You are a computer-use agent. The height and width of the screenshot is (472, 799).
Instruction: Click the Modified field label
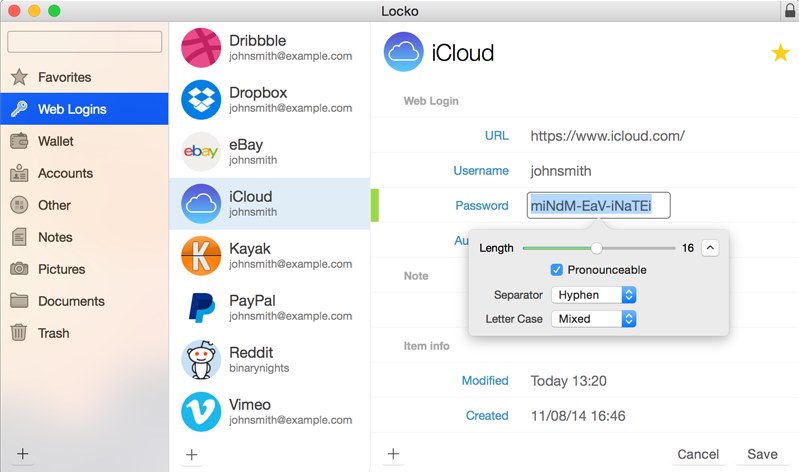tap(485, 380)
